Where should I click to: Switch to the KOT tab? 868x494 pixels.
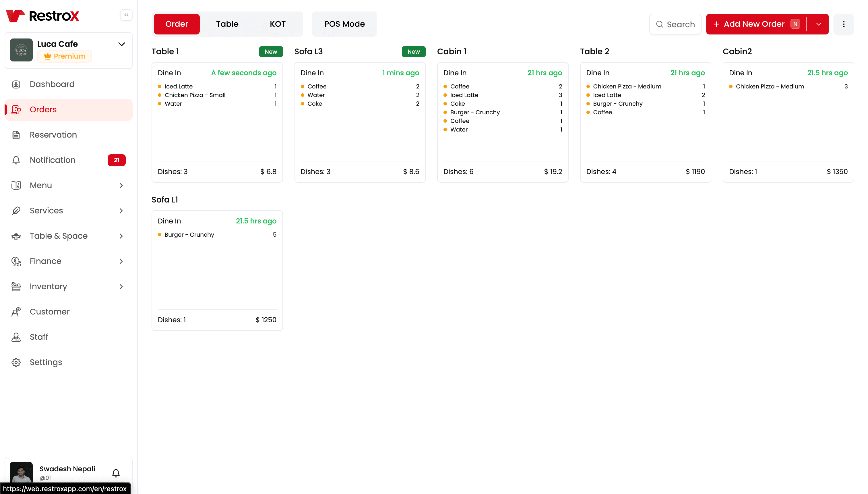pyautogui.click(x=277, y=24)
